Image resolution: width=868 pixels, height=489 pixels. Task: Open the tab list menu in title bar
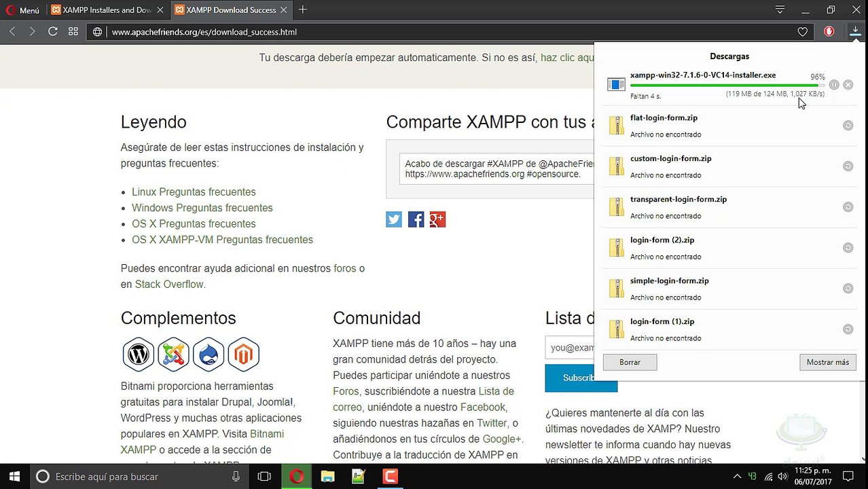[780, 10]
